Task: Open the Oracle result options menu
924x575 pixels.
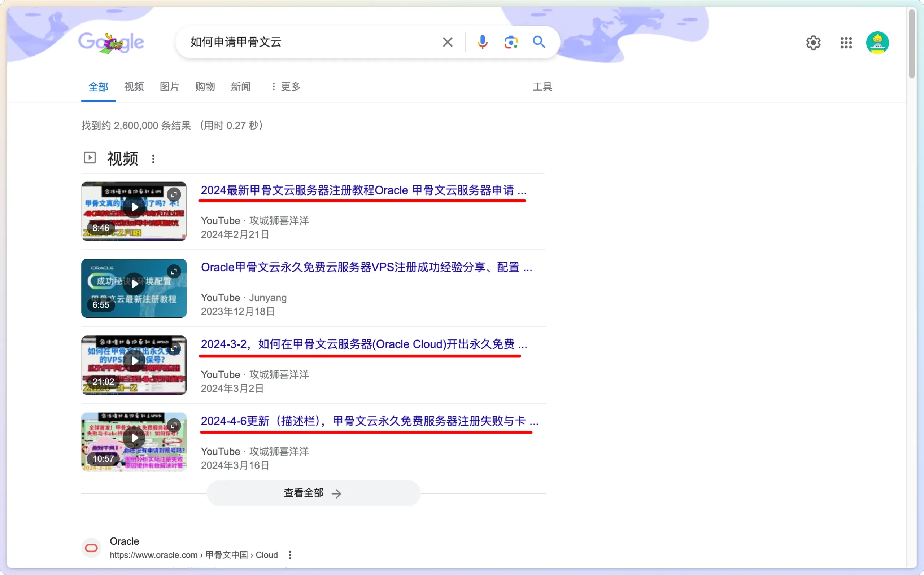Action: tap(290, 555)
